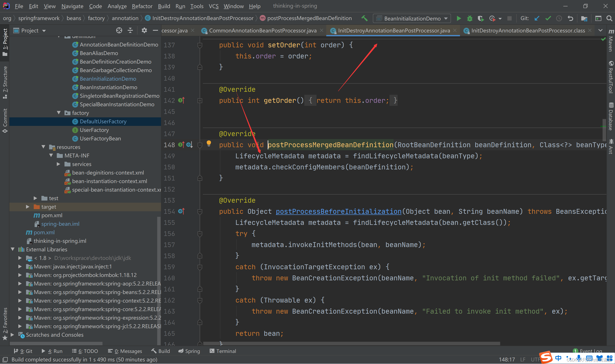The image size is (615, 364).
Task: Toggle code fold at line 142
Action: point(200,100)
